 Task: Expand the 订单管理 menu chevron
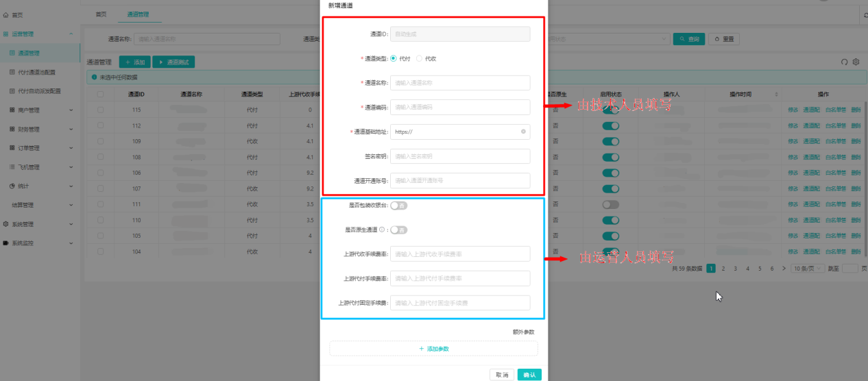[x=71, y=148]
